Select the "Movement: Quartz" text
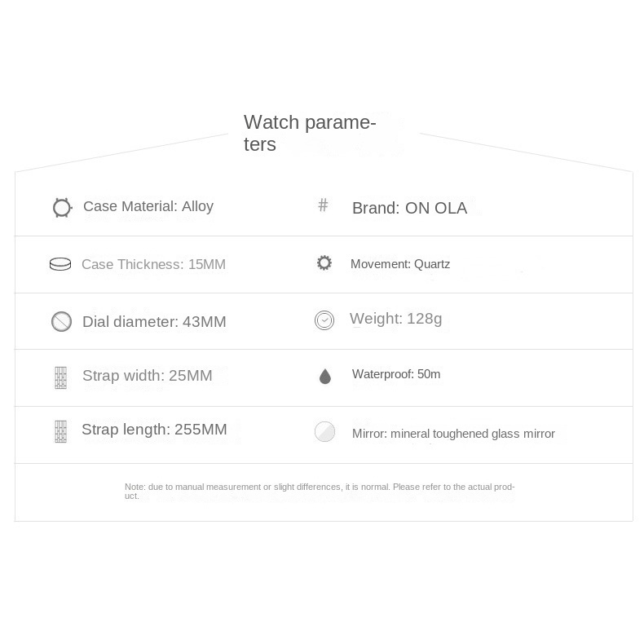644x644 pixels. click(400, 264)
